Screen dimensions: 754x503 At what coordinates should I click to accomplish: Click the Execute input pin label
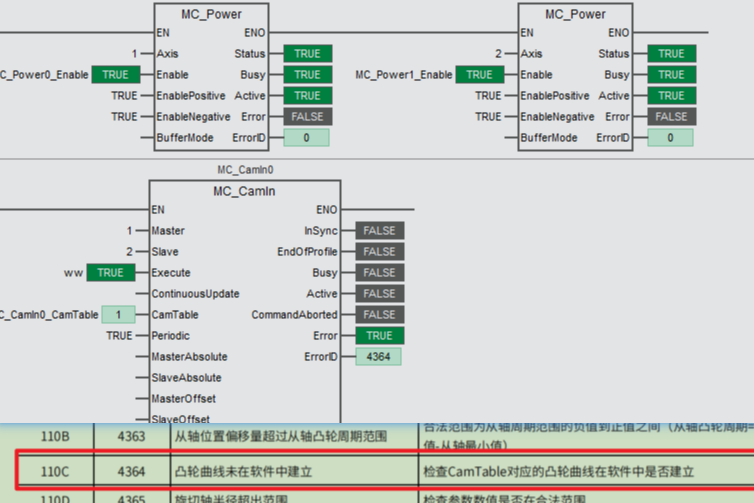coord(171,273)
